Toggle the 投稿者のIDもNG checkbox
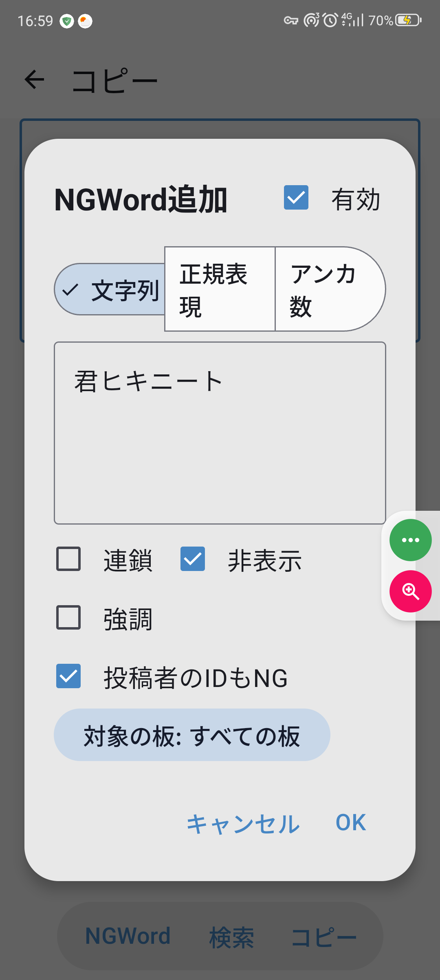Image resolution: width=440 pixels, height=980 pixels. click(68, 676)
